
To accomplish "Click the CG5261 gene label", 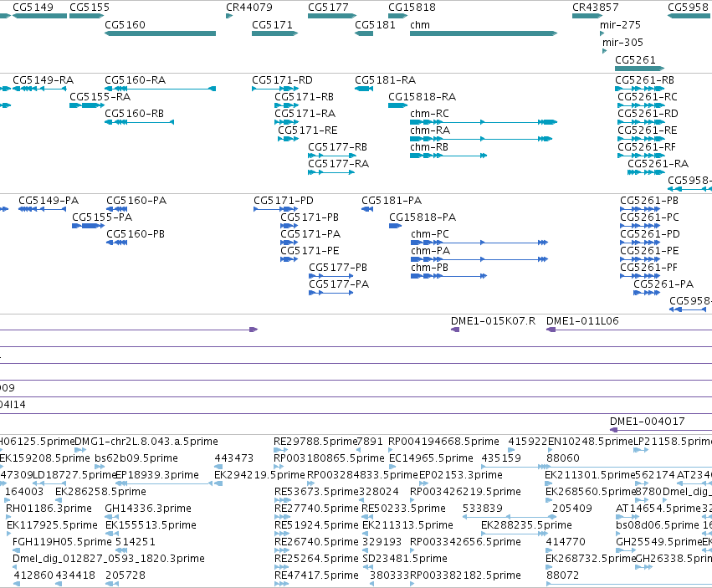I will [635, 60].
